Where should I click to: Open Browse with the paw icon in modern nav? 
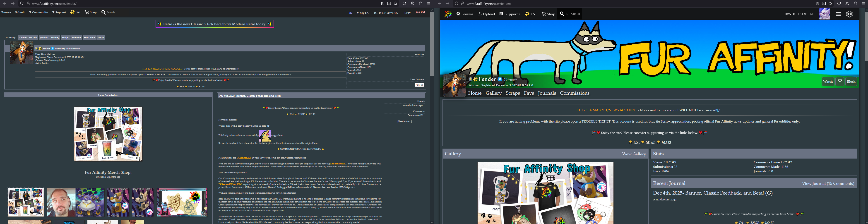pyautogui.click(x=465, y=14)
